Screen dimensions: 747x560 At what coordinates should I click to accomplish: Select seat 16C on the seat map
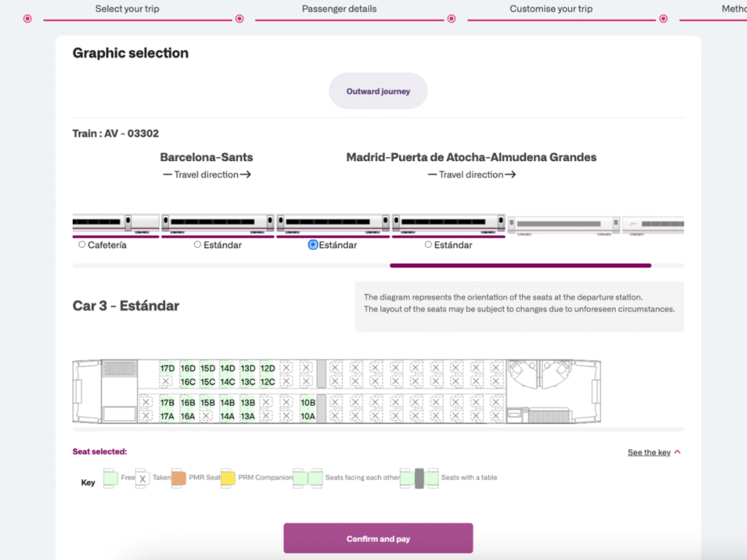(x=187, y=382)
